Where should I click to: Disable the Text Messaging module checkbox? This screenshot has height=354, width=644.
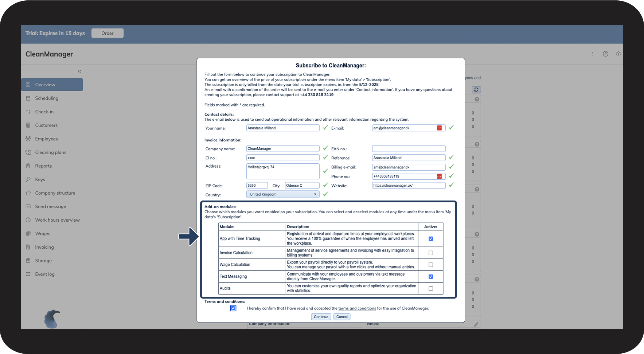tap(431, 277)
